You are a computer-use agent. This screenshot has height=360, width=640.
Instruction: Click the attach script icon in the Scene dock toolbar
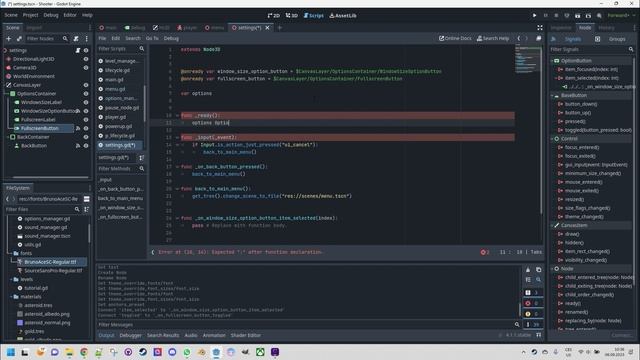(x=76, y=39)
